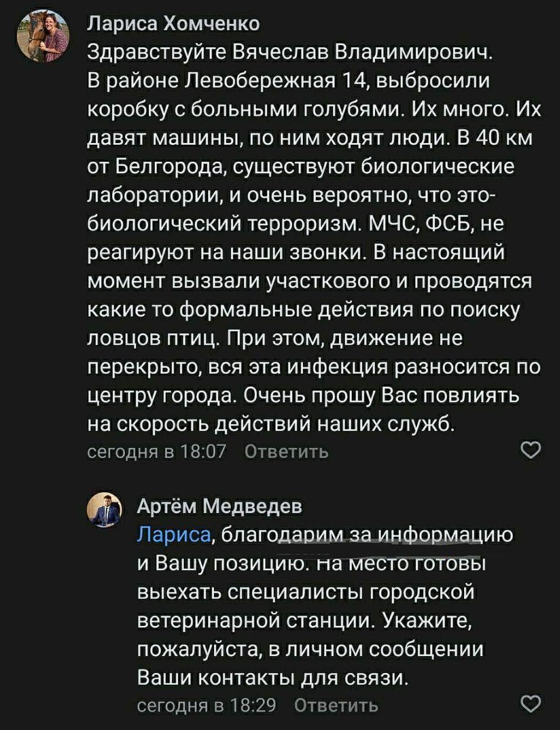The image size is (560, 730).
Task: Open the timestamp сегодня в 18:07
Action: tap(156, 451)
